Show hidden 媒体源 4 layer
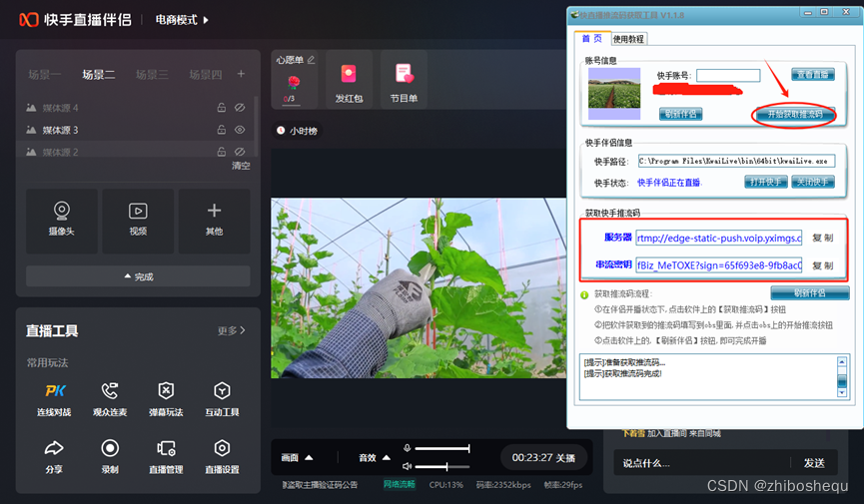 (240, 108)
